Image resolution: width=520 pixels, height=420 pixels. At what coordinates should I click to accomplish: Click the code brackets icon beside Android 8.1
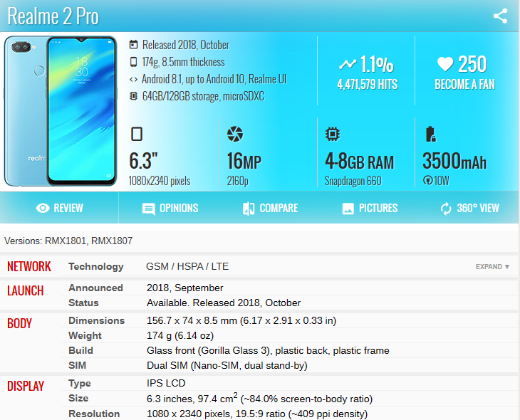coord(133,79)
